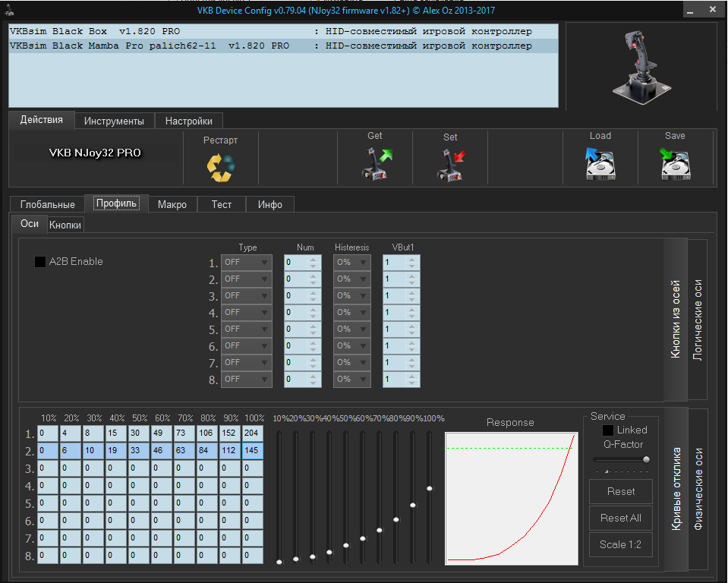Expand Histeresis dropdown for row 7
728x583 pixels.
352,363
